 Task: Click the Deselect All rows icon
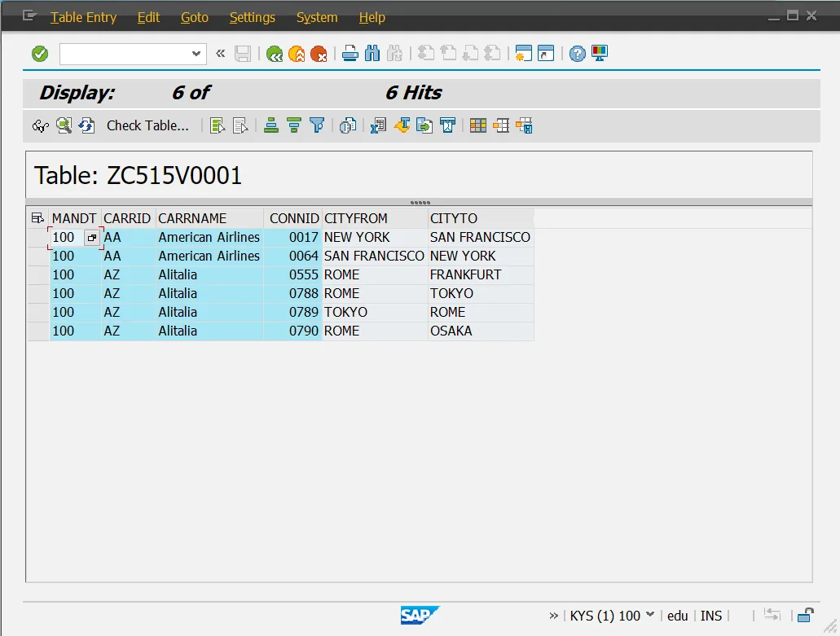pos(240,125)
